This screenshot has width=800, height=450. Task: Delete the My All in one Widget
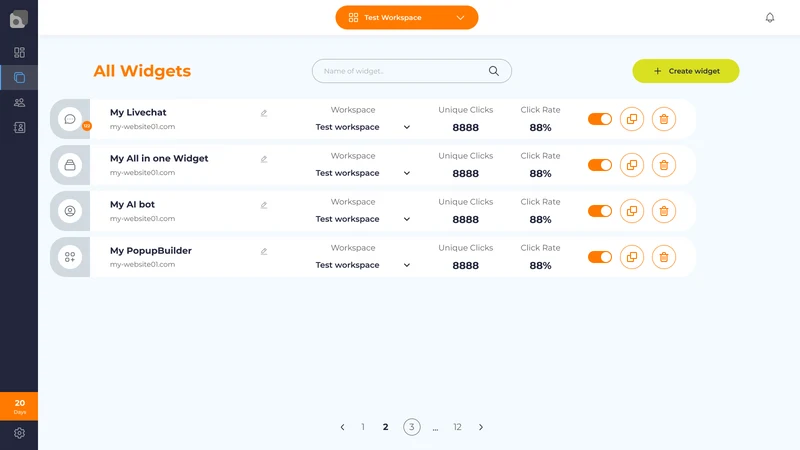pyautogui.click(x=664, y=165)
